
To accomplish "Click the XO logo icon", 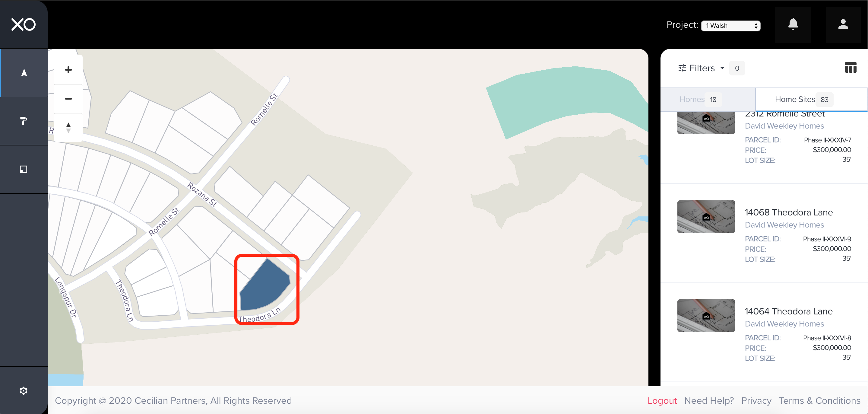I will point(23,25).
